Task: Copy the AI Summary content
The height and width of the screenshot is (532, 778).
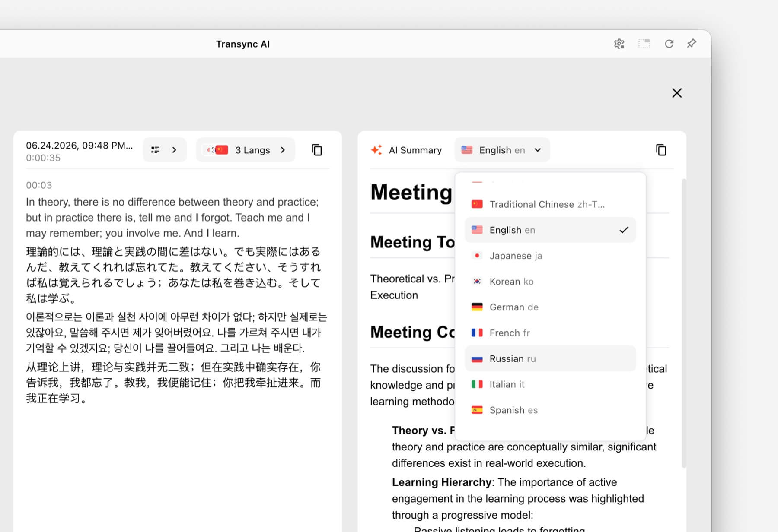Action: [661, 150]
